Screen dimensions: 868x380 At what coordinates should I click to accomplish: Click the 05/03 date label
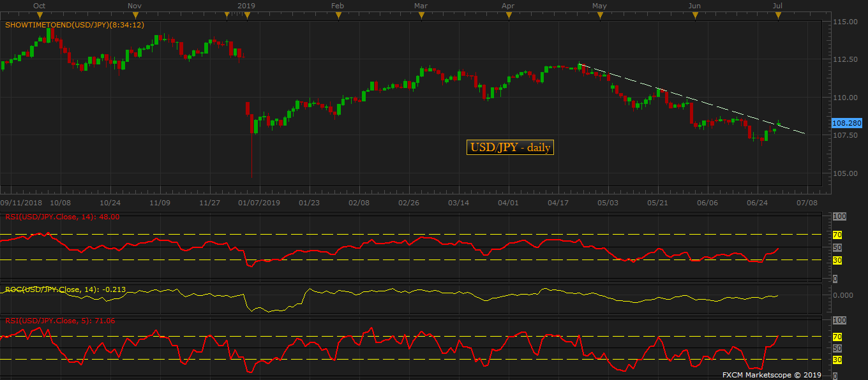(x=608, y=203)
